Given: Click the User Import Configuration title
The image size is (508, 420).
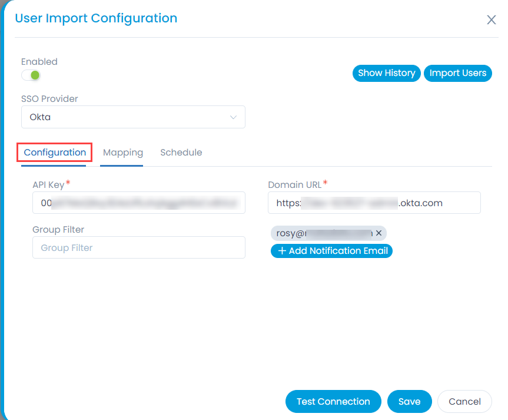Looking at the screenshot, I should click(x=96, y=18).
